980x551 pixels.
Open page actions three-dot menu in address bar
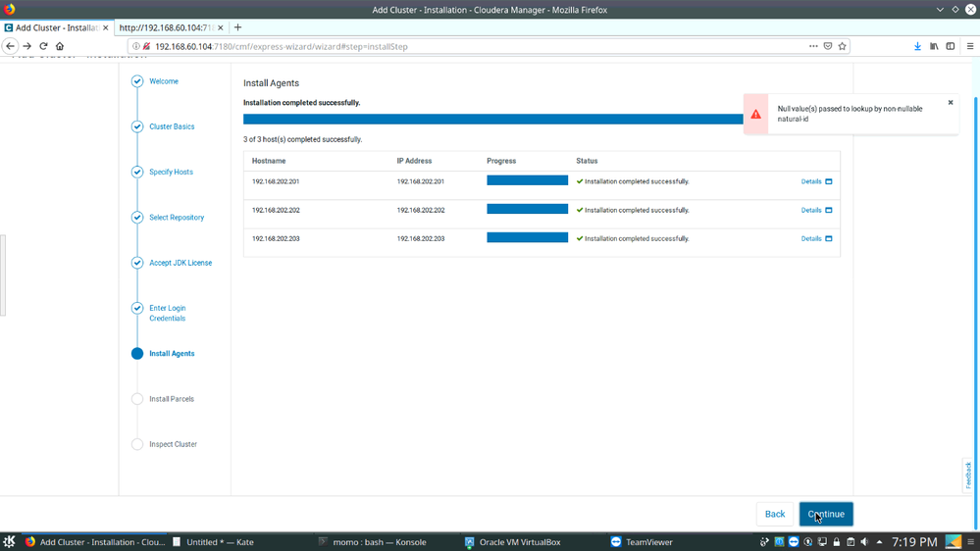[x=813, y=46]
